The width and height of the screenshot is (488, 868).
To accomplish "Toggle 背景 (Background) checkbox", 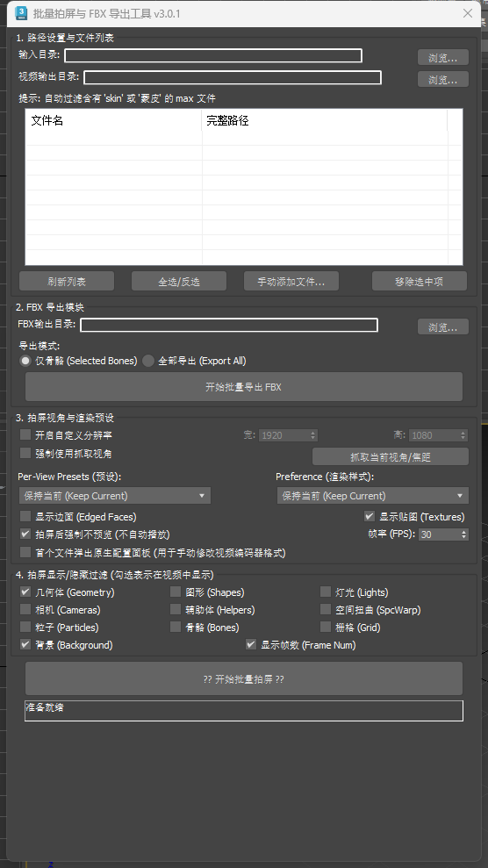I will pos(25,645).
